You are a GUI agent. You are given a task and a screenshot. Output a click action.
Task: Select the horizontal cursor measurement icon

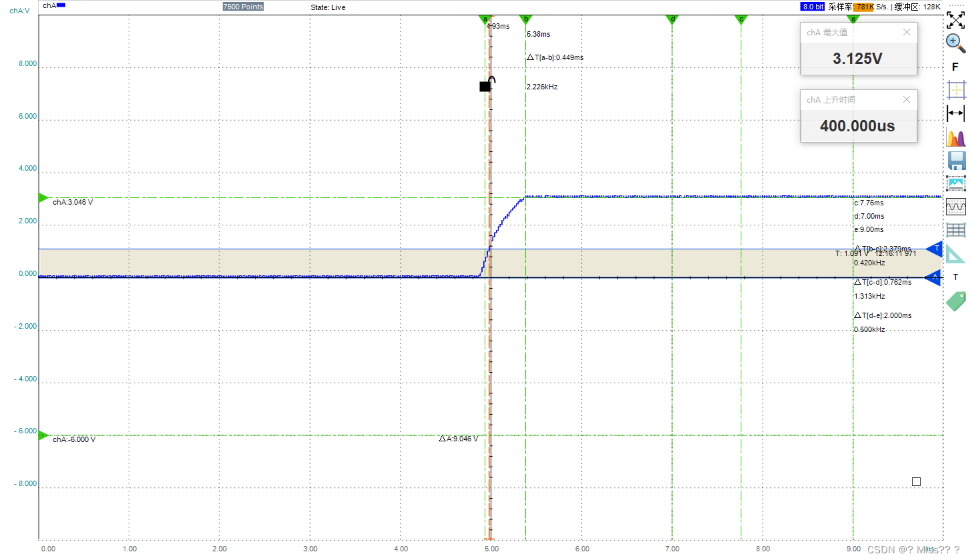tap(956, 113)
